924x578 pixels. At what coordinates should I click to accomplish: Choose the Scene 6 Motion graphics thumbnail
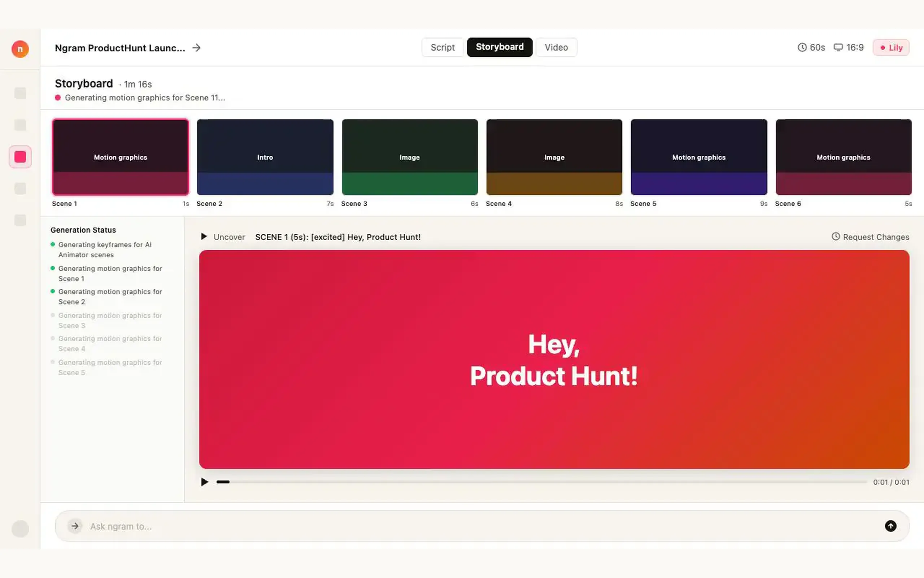pyautogui.click(x=844, y=157)
